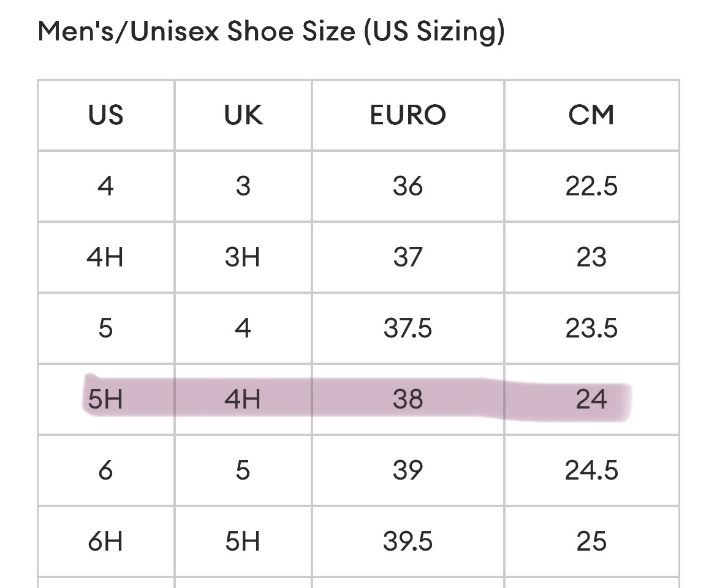Click the EURO column header

click(x=408, y=115)
